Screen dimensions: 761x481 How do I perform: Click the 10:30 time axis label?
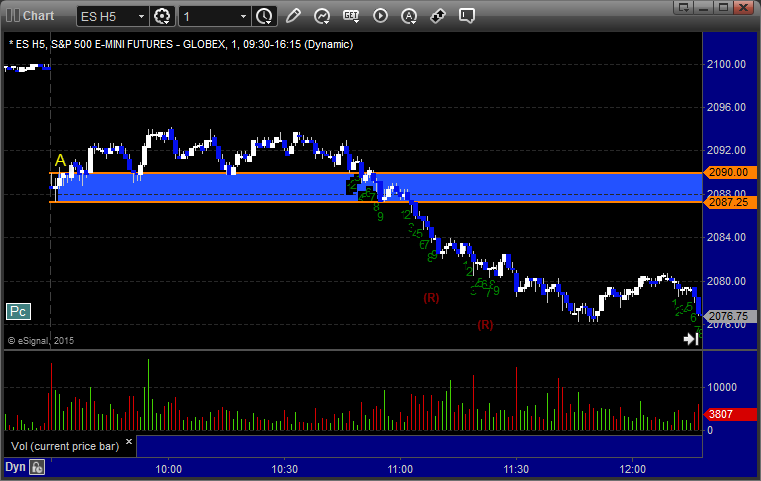tap(284, 469)
